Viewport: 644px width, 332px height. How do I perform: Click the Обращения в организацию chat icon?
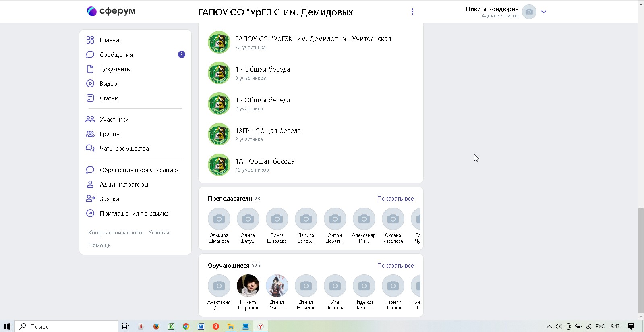[90, 170]
